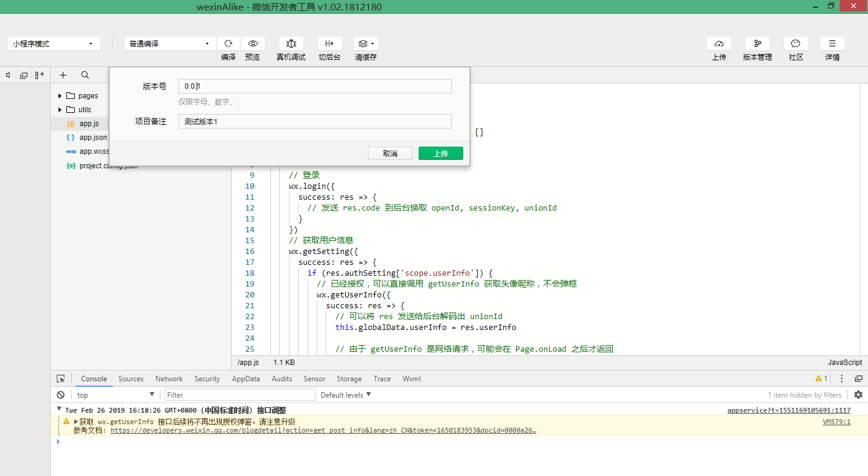
Task: Switch to the Wxml tab
Action: [x=412, y=379]
